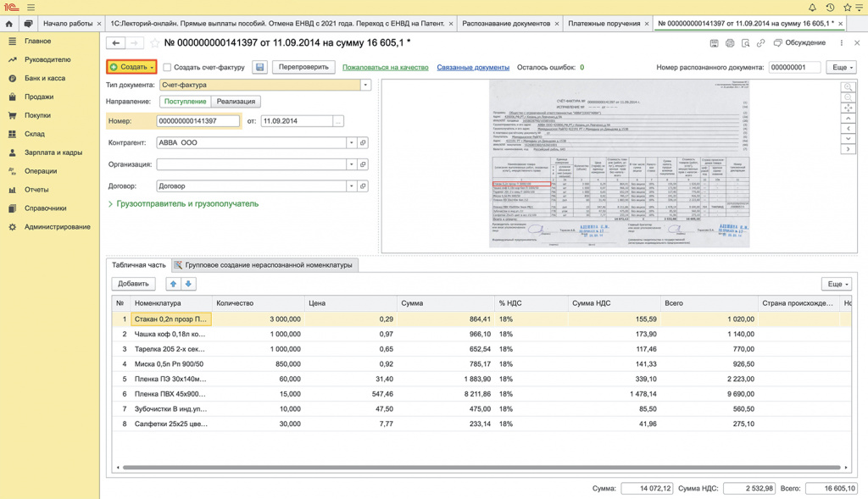868x499 pixels.
Task: Zoom out on scanned invoice image
Action: pyautogui.click(x=848, y=97)
